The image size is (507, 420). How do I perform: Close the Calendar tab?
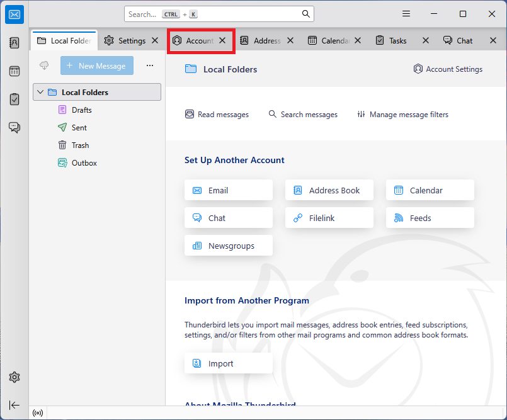pos(358,40)
